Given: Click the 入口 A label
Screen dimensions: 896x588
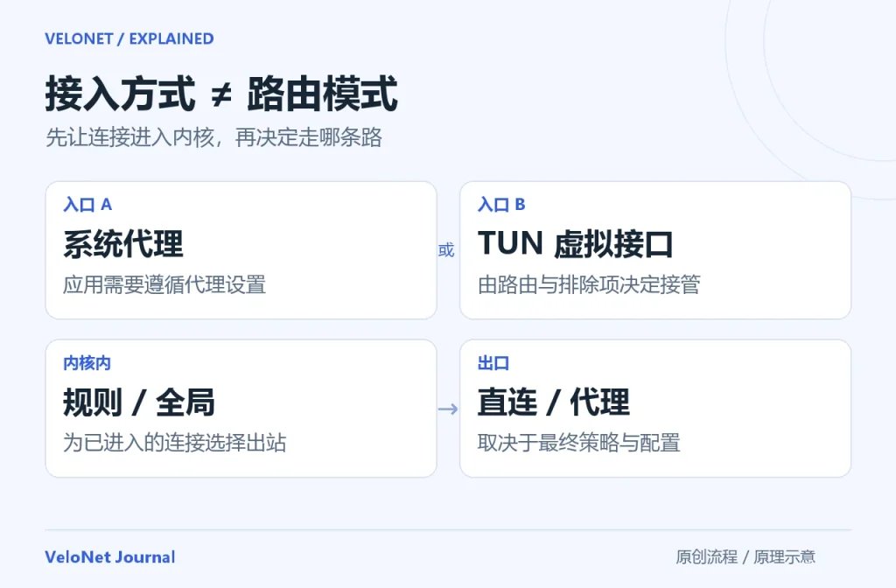Looking at the screenshot, I should (x=87, y=205).
